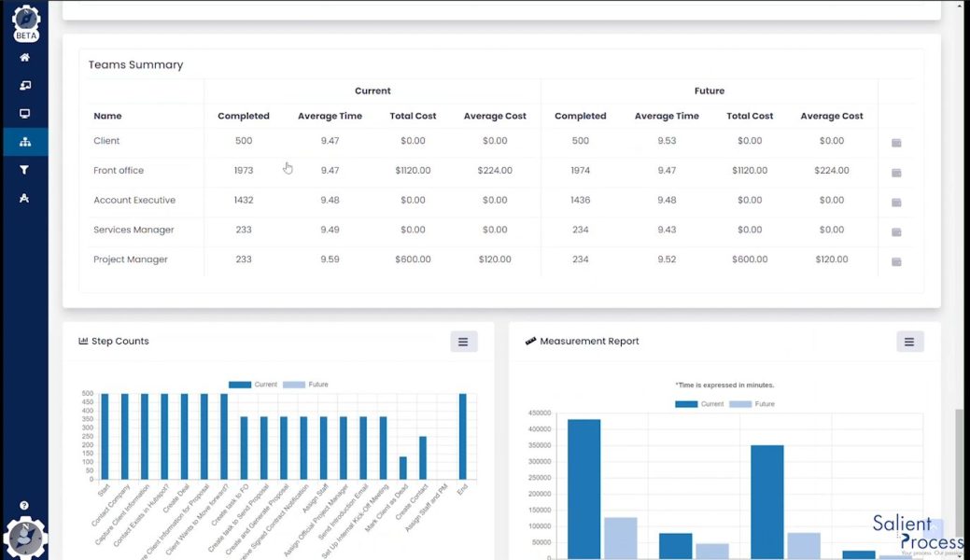The width and height of the screenshot is (970, 560).
Task: Open the detail icon beside Project Manager row
Action: (x=896, y=261)
